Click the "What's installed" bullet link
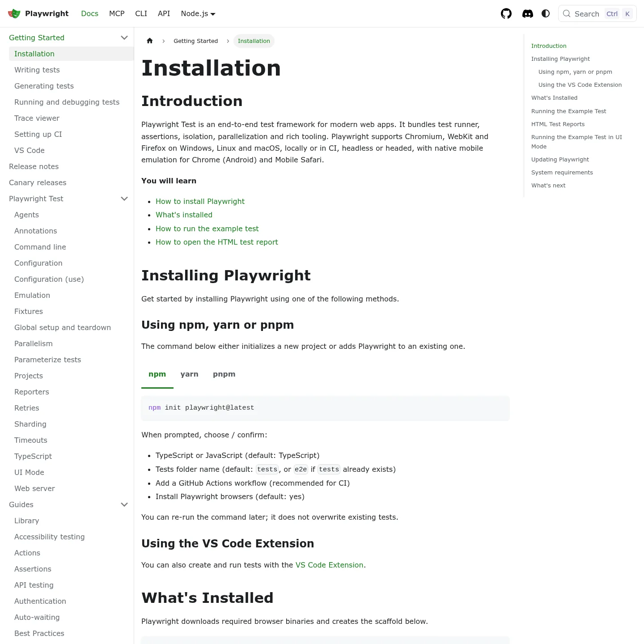The image size is (644, 644). (x=184, y=215)
